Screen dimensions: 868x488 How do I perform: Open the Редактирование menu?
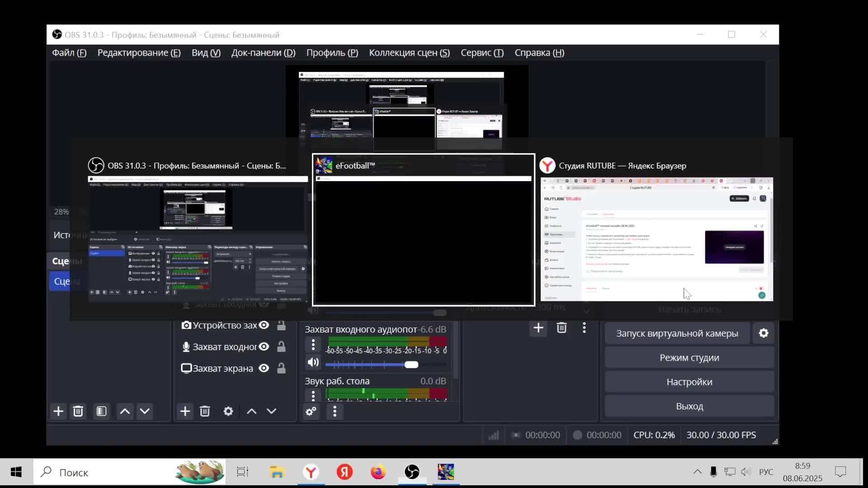(x=139, y=53)
